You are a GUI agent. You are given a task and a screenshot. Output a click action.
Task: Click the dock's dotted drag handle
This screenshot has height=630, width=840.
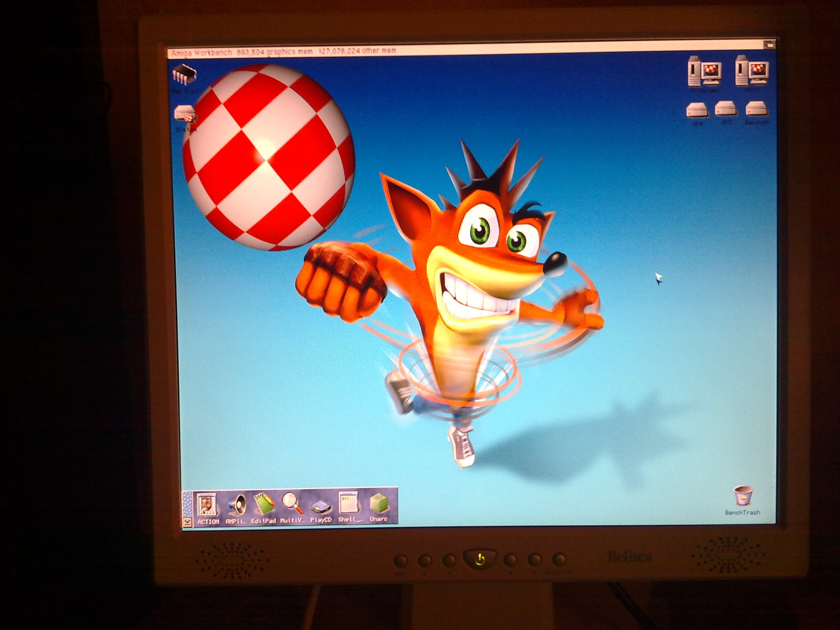click(187, 504)
